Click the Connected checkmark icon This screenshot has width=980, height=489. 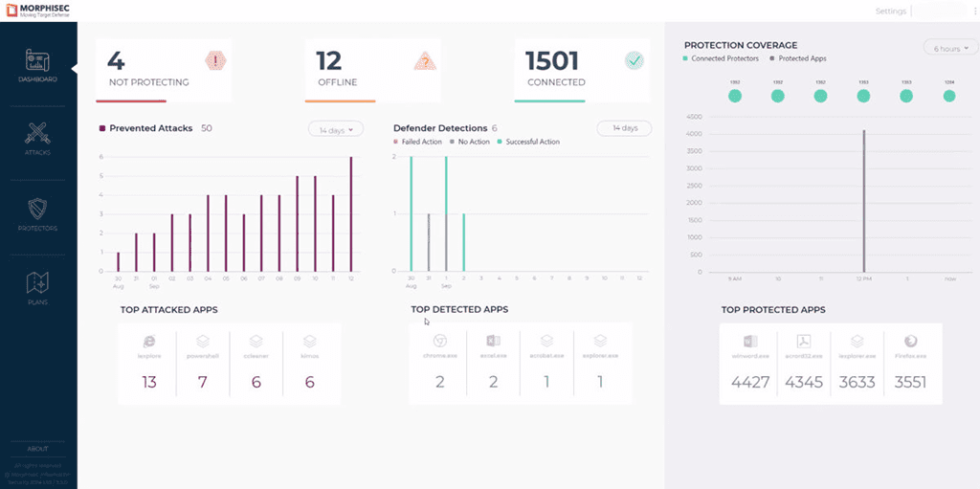[x=635, y=60]
